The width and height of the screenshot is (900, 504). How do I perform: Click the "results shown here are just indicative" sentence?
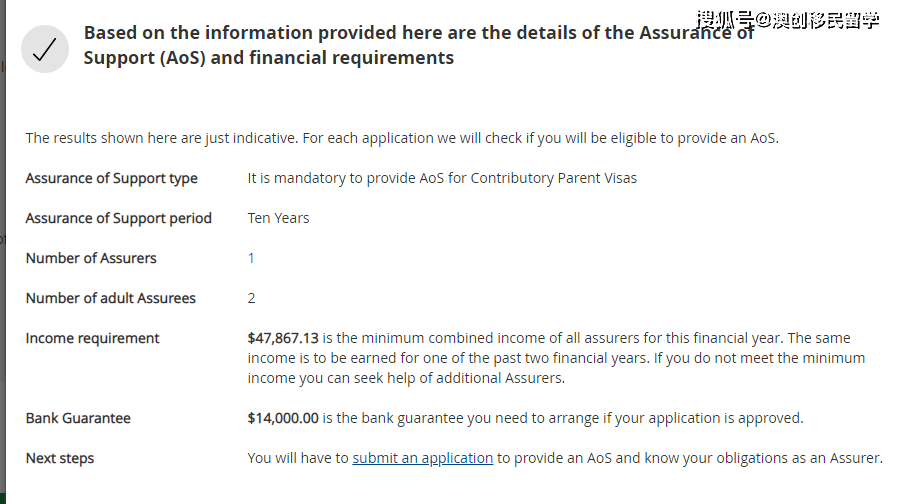click(401, 138)
